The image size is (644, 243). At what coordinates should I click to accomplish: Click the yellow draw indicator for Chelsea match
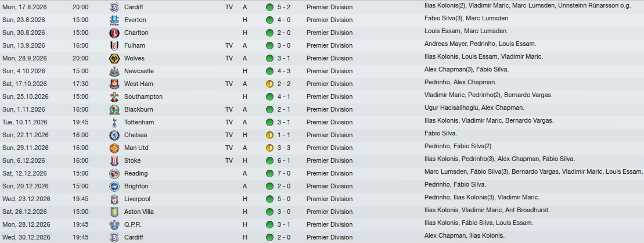pyautogui.click(x=269, y=135)
